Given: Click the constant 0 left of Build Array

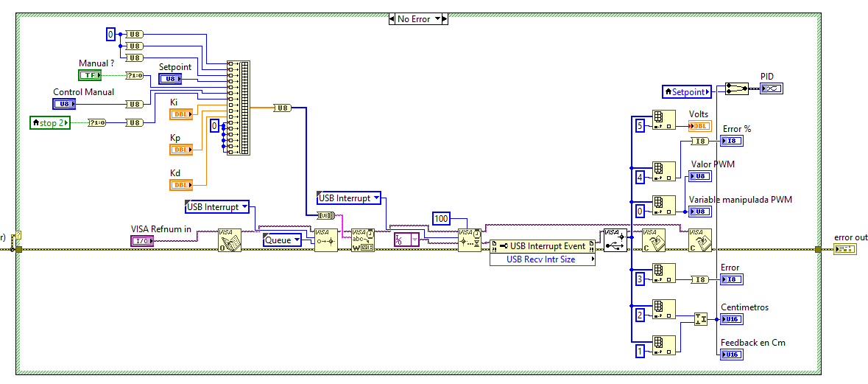Looking at the screenshot, I should pyautogui.click(x=214, y=126).
